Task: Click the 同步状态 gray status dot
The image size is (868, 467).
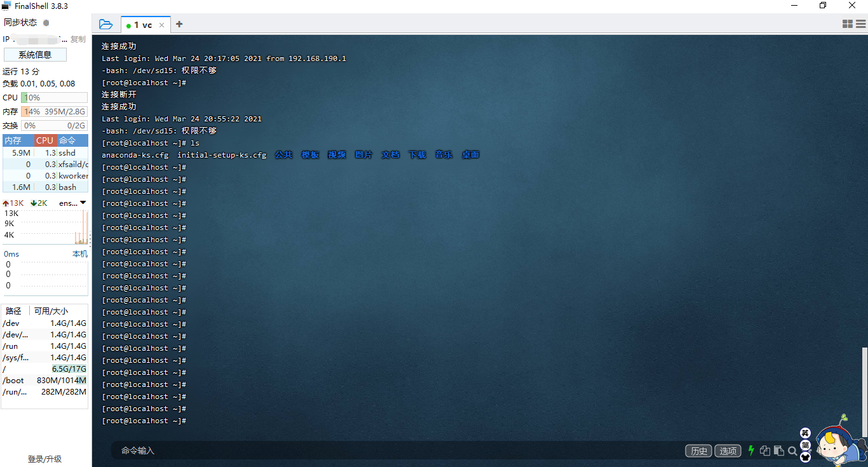Action: (x=46, y=23)
